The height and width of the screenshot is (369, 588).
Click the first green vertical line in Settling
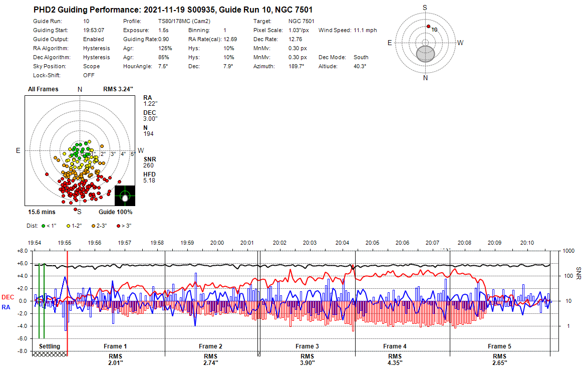tap(39, 301)
